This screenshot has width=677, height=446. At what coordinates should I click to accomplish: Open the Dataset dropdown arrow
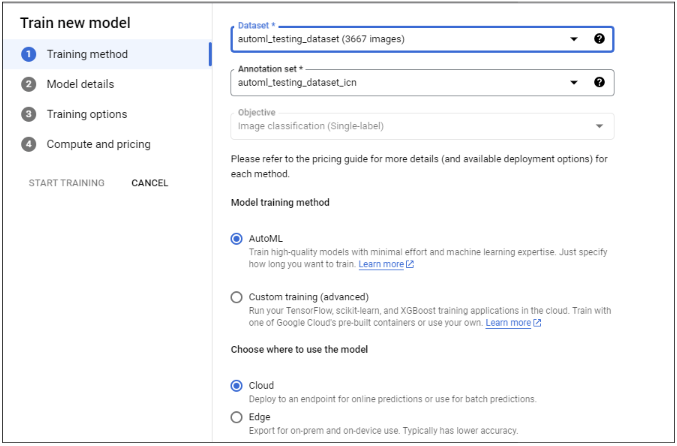574,39
